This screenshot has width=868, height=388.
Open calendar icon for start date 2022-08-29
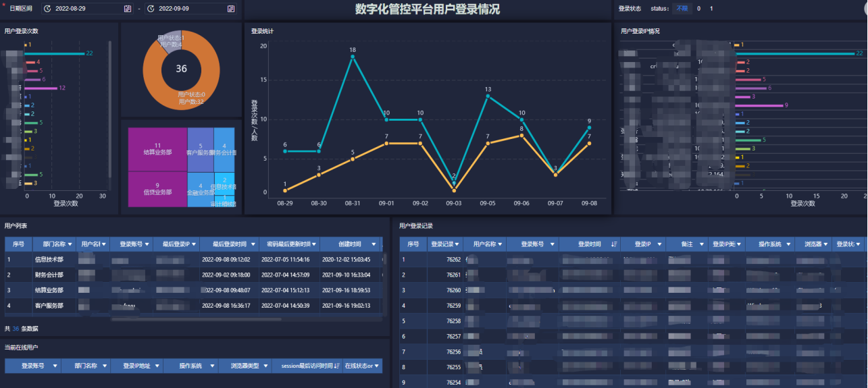coord(128,9)
